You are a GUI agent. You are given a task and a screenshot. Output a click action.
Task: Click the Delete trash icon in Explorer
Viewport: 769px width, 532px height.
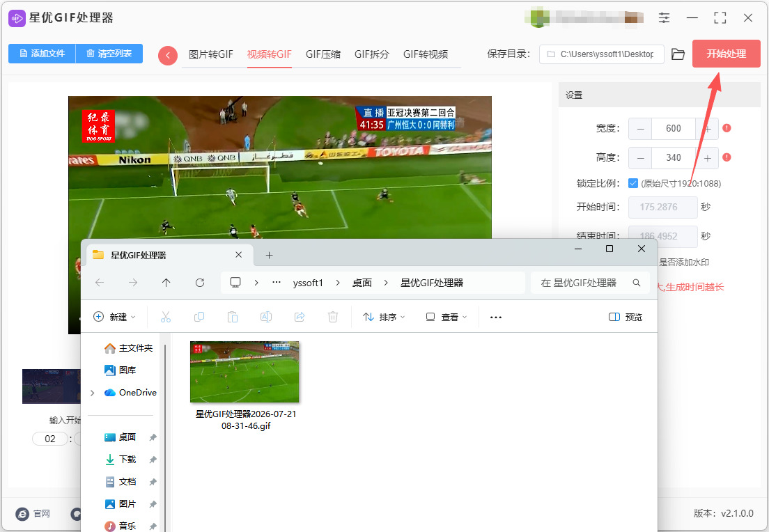(x=332, y=318)
